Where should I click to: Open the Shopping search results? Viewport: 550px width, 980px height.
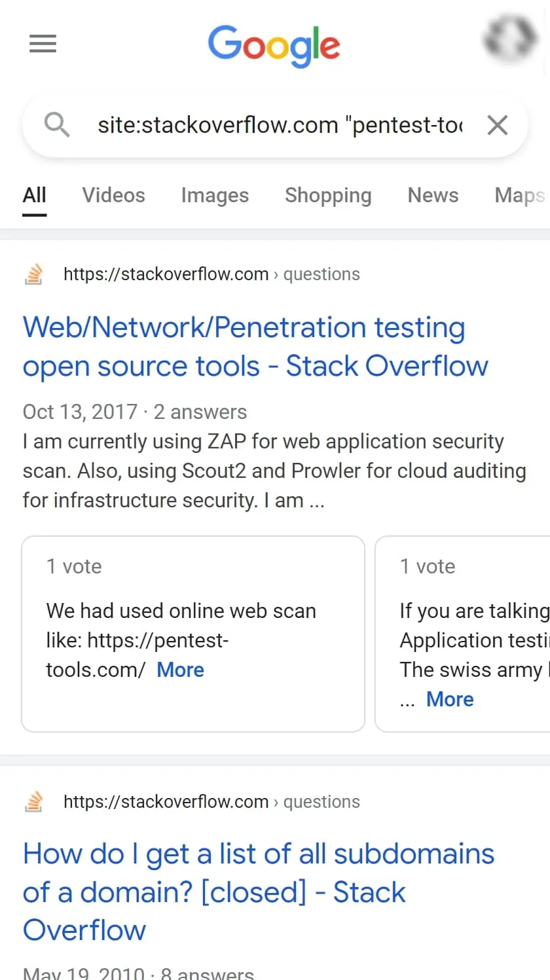click(328, 195)
